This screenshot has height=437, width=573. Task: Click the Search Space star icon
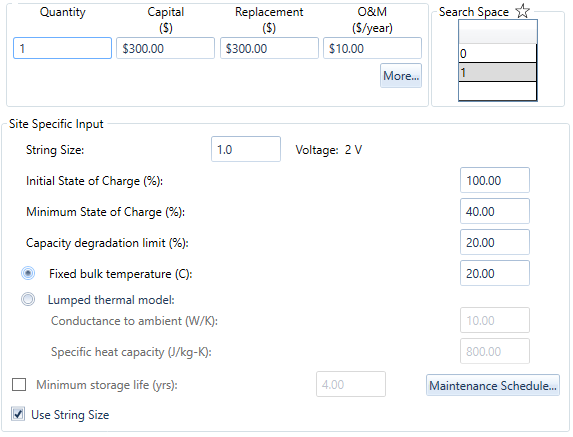tap(523, 11)
